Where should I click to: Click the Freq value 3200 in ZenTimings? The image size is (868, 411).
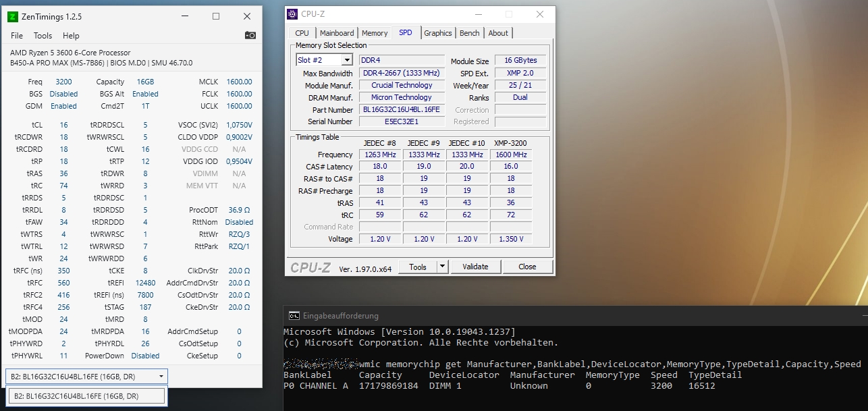[63, 82]
